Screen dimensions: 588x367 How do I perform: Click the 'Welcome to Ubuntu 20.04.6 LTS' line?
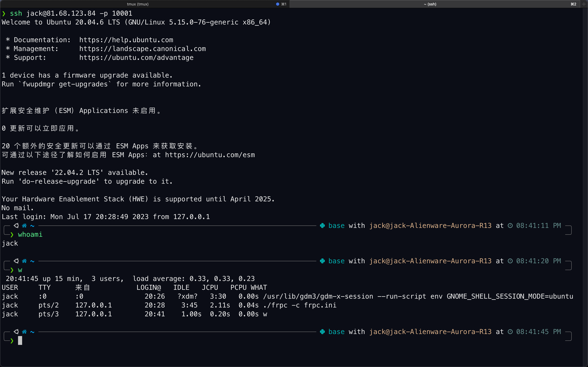[x=136, y=22]
